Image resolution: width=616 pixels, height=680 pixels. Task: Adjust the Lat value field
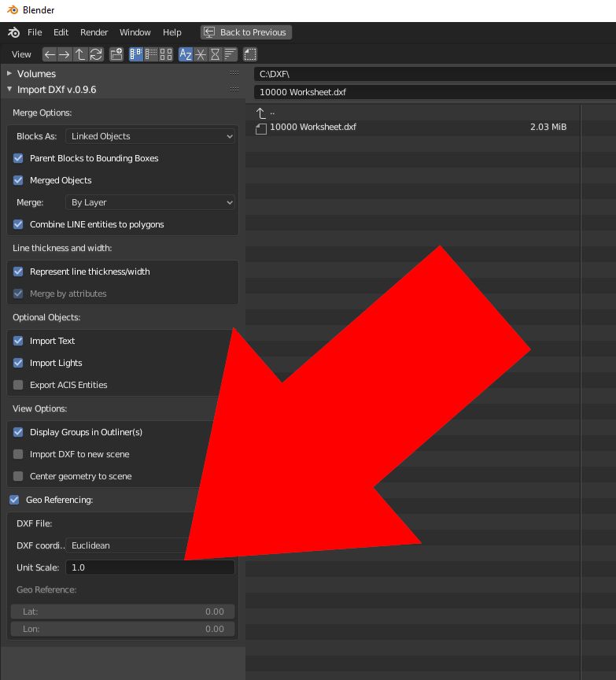123,612
